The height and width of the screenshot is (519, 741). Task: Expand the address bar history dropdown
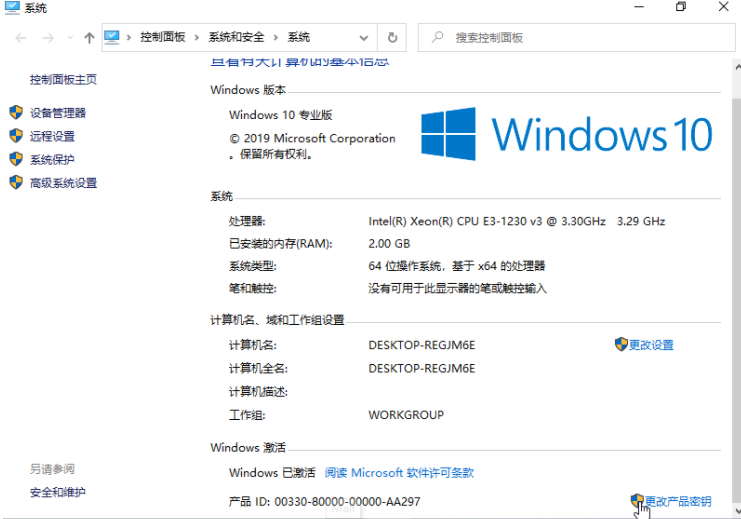362,38
